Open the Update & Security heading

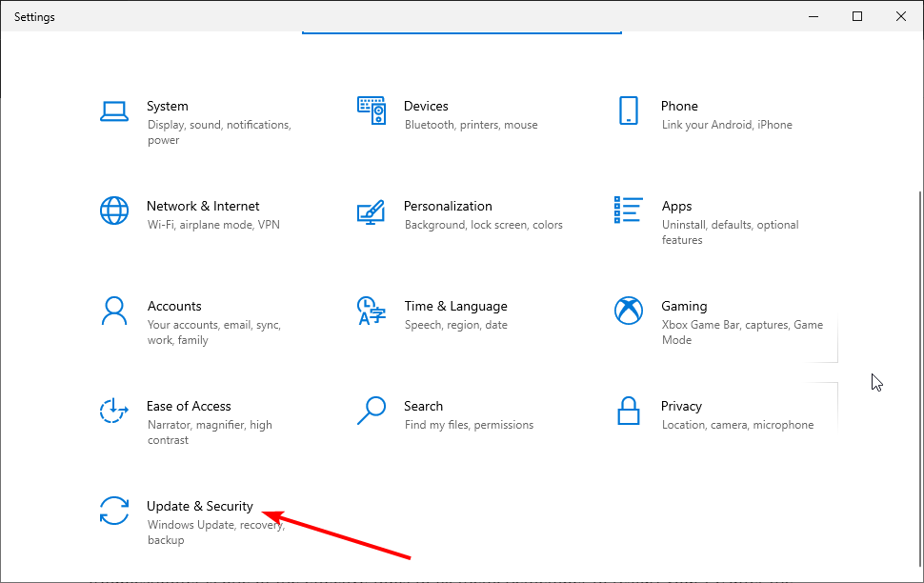[x=200, y=507]
